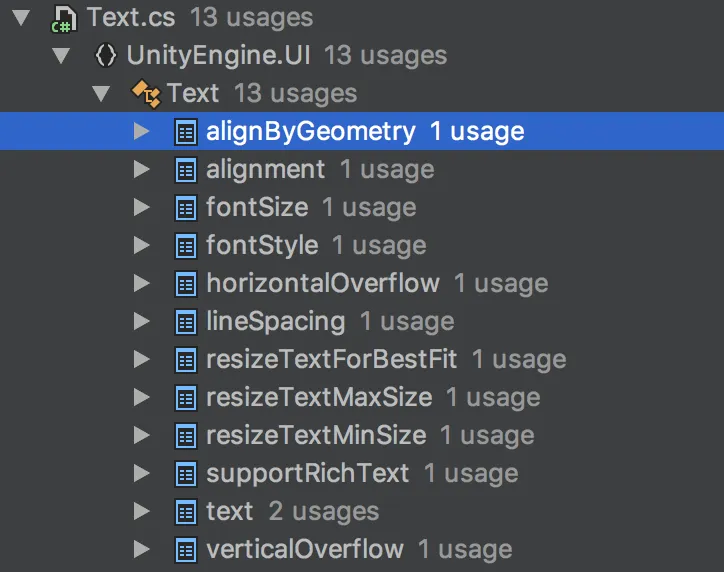Screen dimensions: 724x572
Task: Click the C# file icon for Text.cs
Action: 63,18
